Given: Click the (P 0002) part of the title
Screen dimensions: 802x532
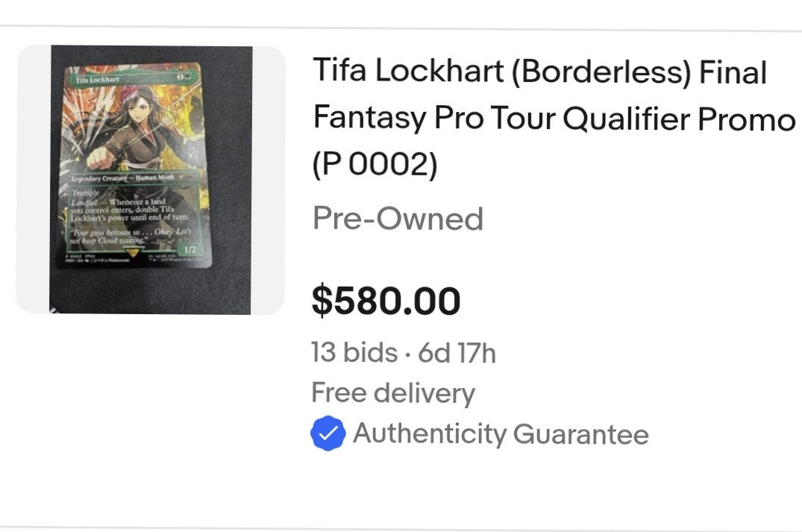Looking at the screenshot, I should click(375, 164).
